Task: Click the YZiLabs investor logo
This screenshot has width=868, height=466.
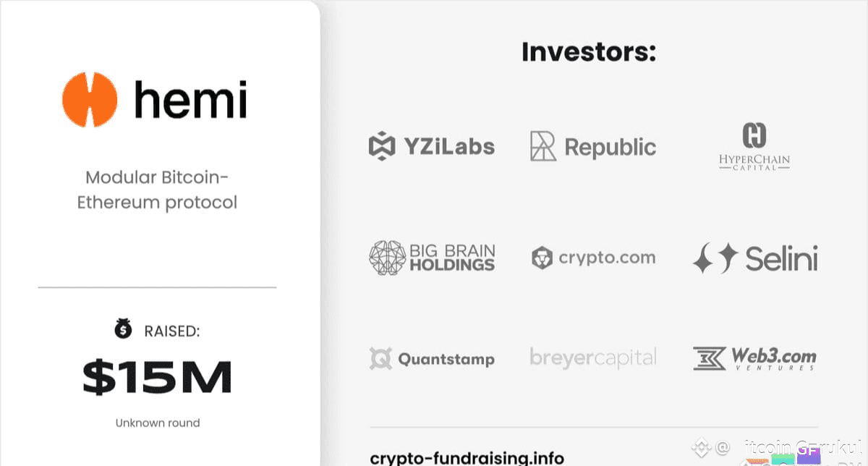Action: click(432, 146)
